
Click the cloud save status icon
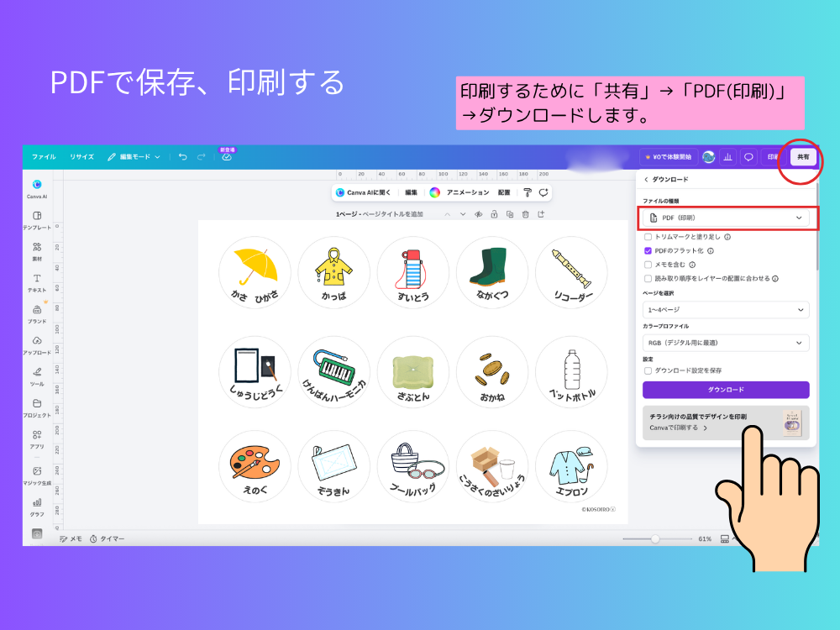pyautogui.click(x=227, y=157)
